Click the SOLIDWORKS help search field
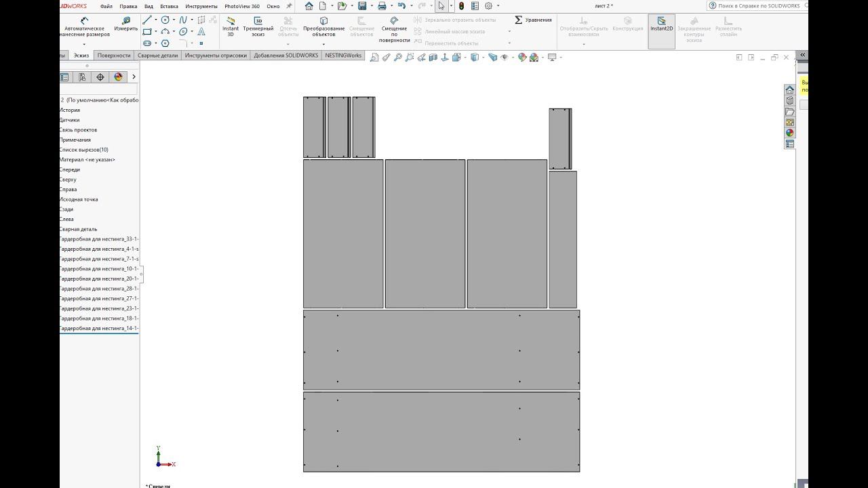 758,6
